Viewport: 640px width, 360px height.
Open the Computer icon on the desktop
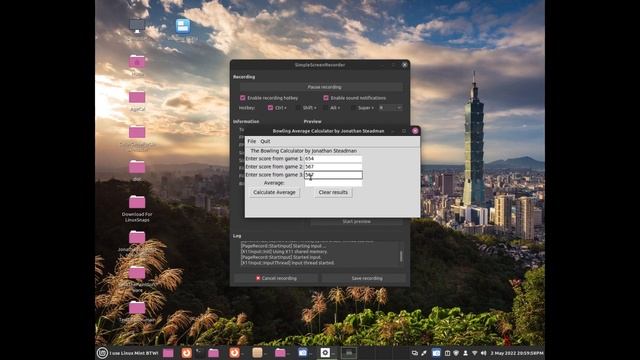pos(137,26)
